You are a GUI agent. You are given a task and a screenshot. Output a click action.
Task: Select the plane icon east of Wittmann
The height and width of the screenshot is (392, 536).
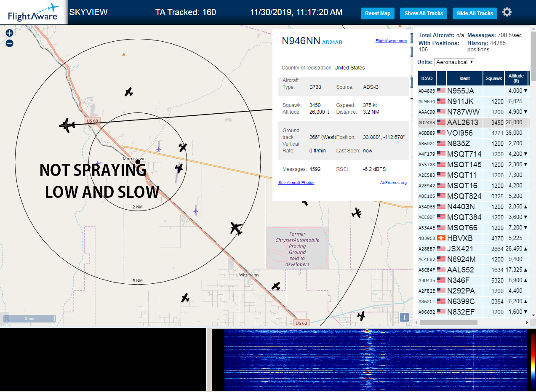pyautogui.click(x=276, y=286)
